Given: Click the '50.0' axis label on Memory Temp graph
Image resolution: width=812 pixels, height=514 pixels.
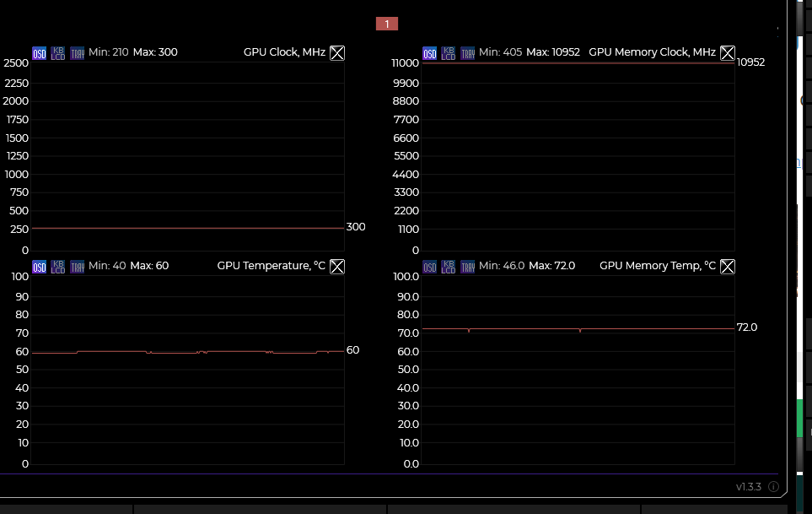Looking at the screenshot, I should coord(408,370).
